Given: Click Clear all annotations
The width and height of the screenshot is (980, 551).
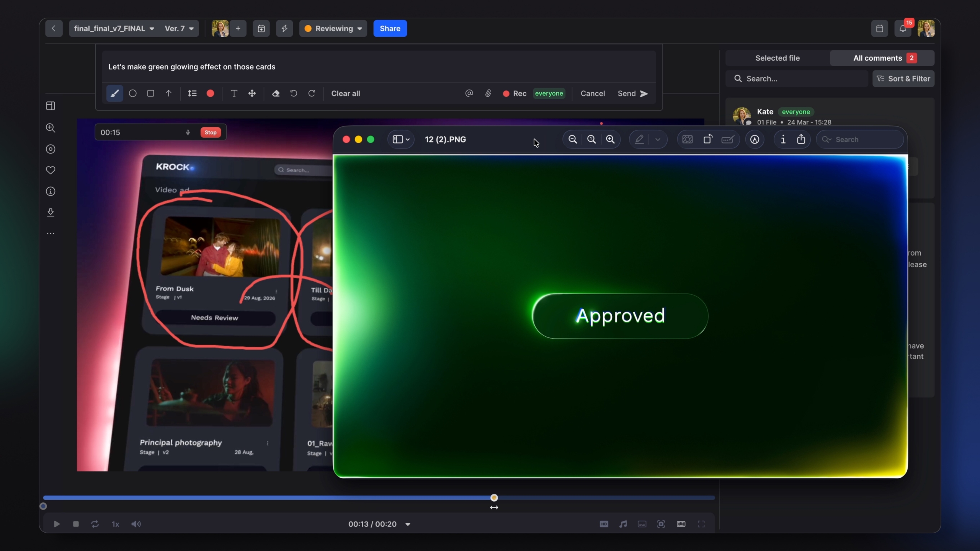Looking at the screenshot, I should click(345, 93).
